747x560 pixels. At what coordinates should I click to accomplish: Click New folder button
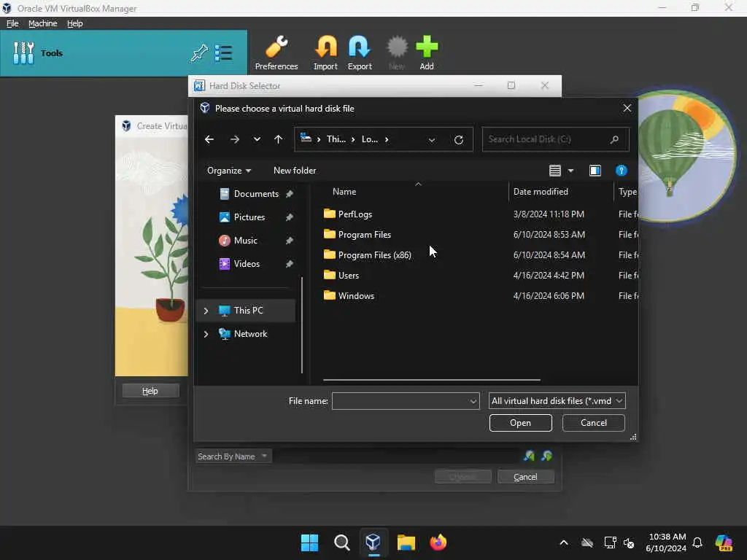[295, 171]
